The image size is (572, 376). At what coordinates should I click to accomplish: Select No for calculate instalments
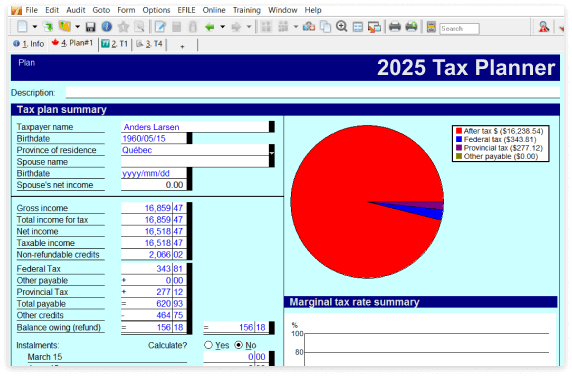pyautogui.click(x=238, y=345)
